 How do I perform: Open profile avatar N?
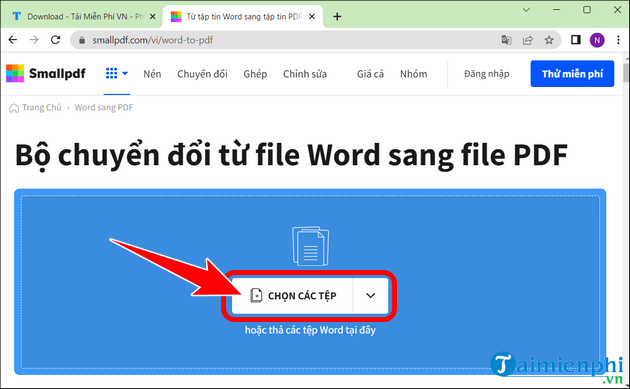click(x=597, y=40)
